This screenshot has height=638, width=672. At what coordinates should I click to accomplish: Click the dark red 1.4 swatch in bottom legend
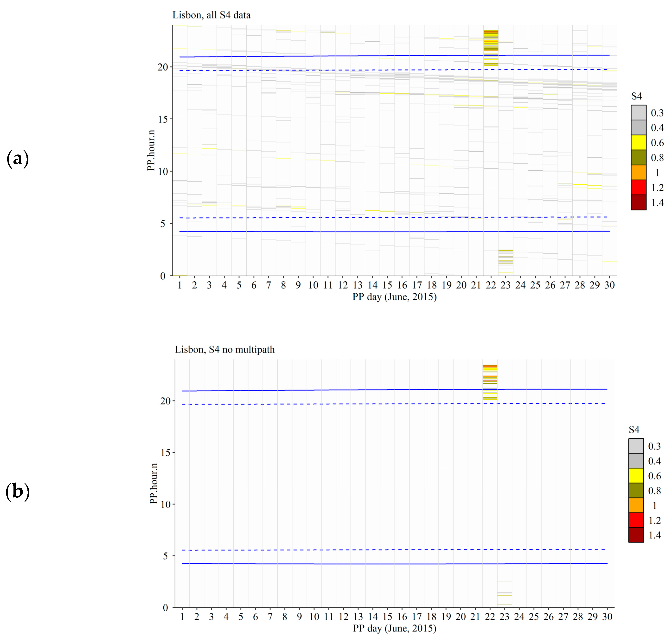(636, 535)
